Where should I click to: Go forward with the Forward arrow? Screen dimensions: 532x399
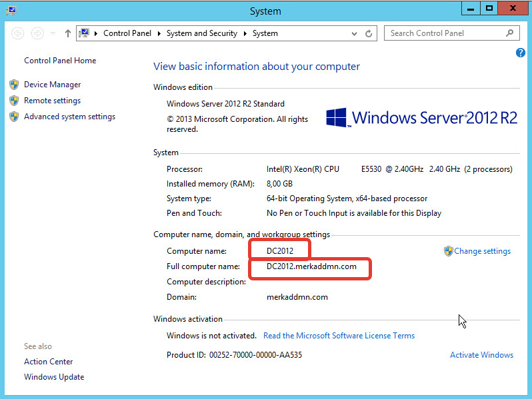37,33
